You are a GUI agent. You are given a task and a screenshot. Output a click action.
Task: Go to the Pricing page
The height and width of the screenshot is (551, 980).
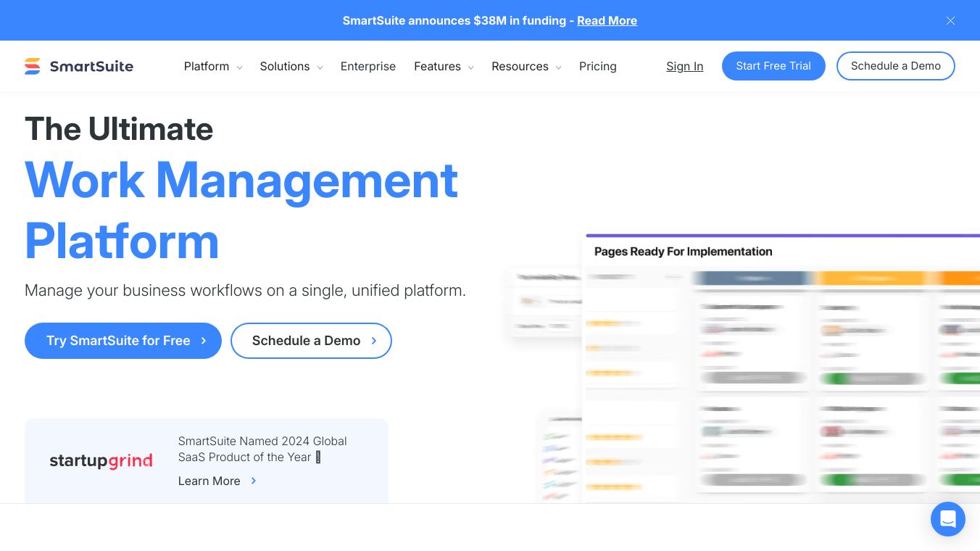[x=598, y=66]
